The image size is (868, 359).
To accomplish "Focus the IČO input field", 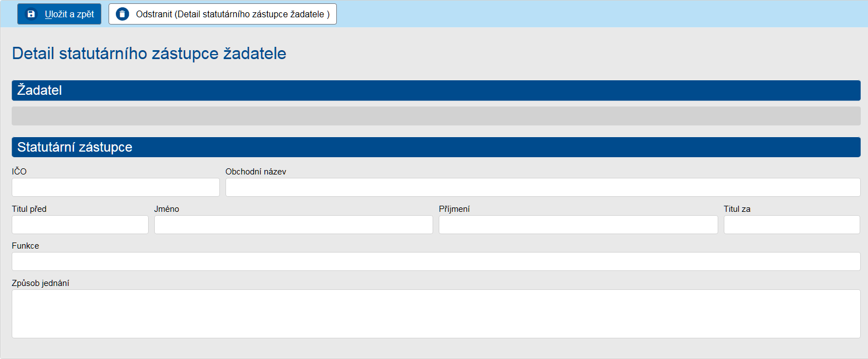I will (115, 187).
